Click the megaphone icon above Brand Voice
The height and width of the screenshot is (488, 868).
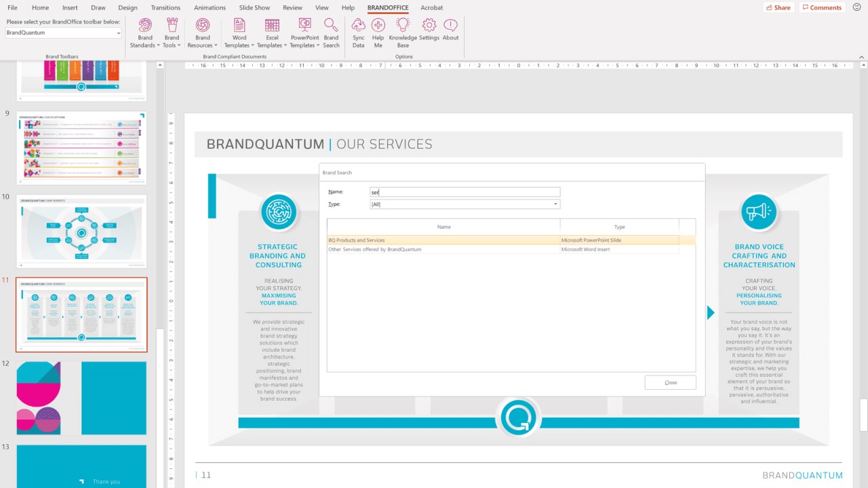[x=759, y=212]
